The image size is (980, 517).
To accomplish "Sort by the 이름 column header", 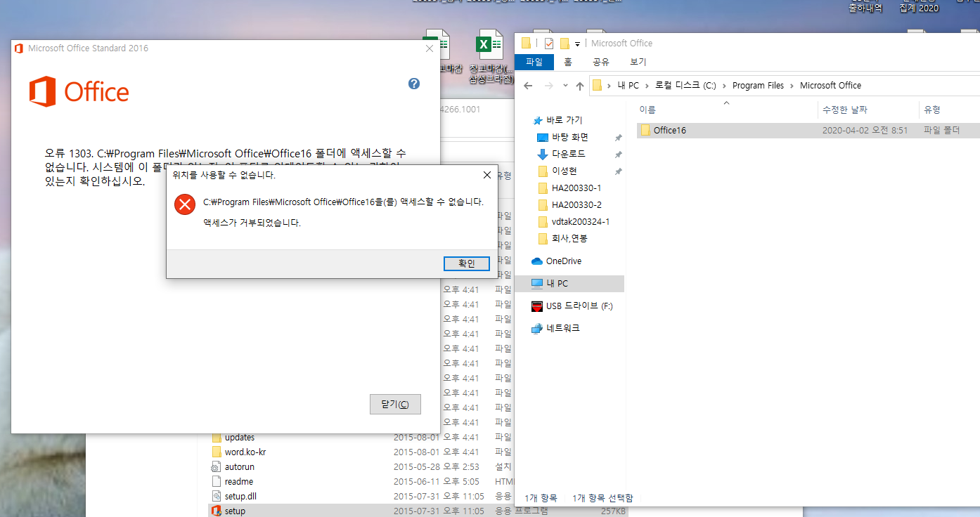I will coord(647,110).
